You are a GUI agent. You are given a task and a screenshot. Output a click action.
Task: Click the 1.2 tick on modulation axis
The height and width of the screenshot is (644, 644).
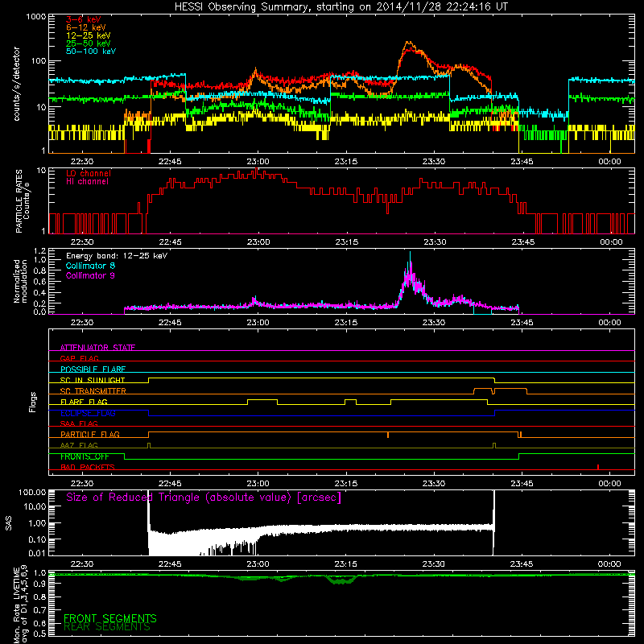[x=39, y=250]
